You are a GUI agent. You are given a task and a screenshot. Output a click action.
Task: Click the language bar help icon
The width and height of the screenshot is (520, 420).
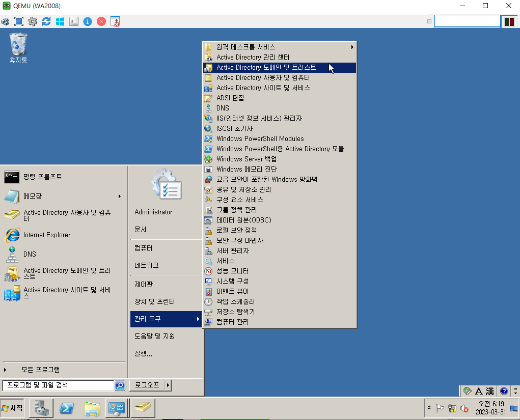coord(504,391)
